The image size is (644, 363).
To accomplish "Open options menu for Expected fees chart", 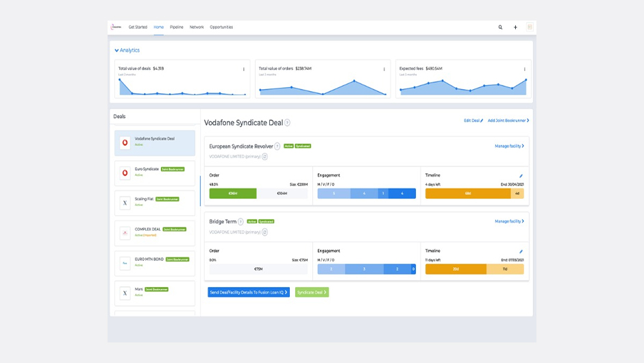I will point(525,69).
